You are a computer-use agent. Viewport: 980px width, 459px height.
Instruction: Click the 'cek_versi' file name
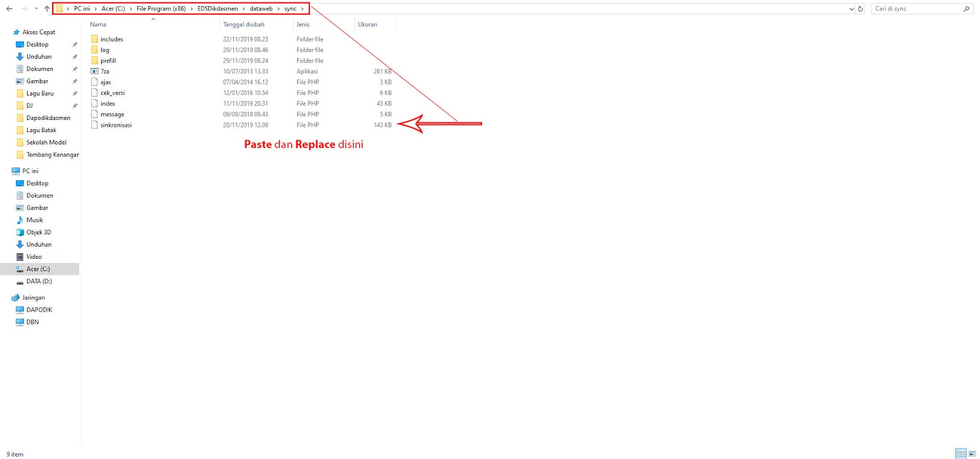(x=113, y=93)
